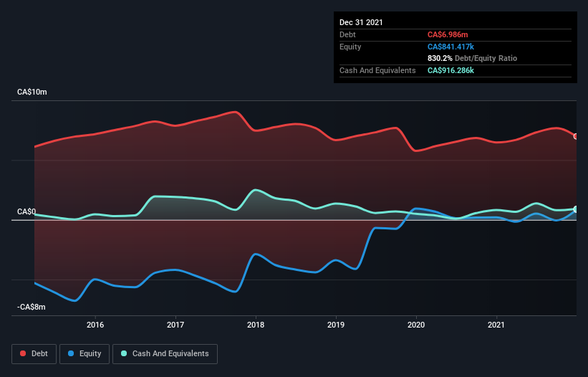The height and width of the screenshot is (377, 588).
Task: Click the 2021 x-axis label
Action: [496, 325]
